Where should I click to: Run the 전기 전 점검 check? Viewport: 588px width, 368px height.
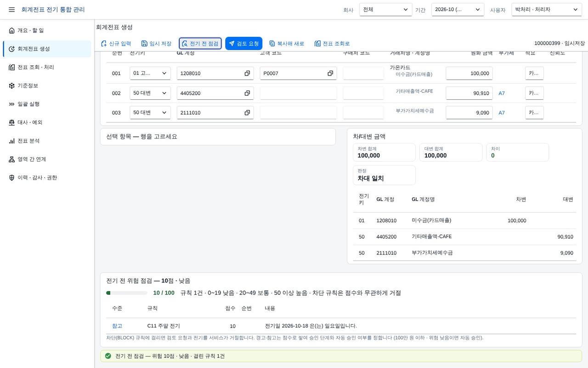tap(200, 44)
